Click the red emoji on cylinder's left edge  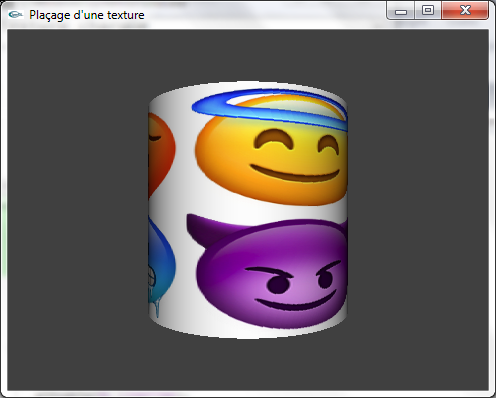click(x=161, y=154)
